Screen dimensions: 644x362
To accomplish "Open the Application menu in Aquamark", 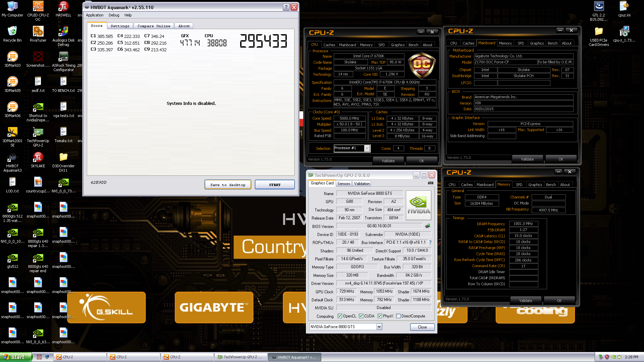I will [95, 15].
